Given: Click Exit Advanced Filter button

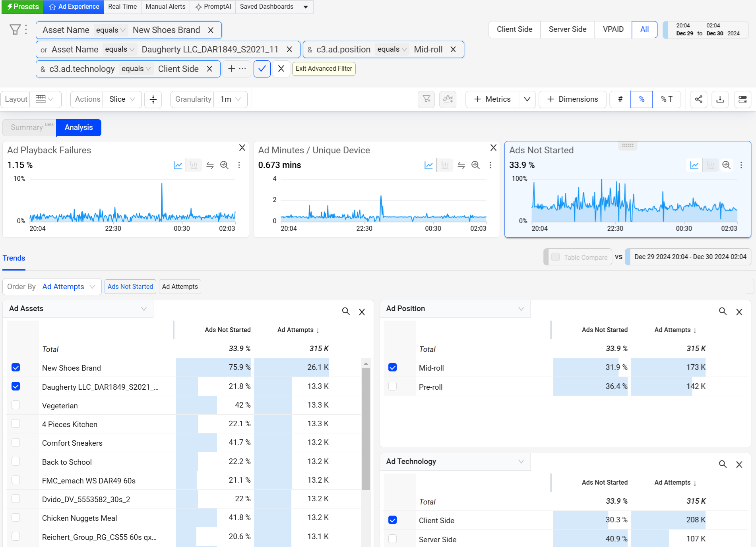Looking at the screenshot, I should (324, 69).
